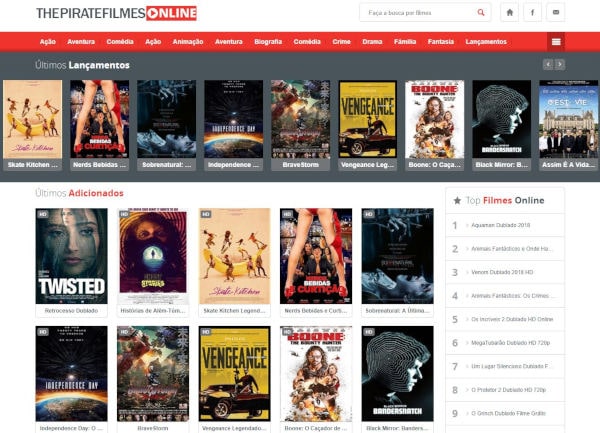Screen dimensions: 600x433
Task: Open Os Incríveis 2 Dublado HD Online
Action: pyautogui.click(x=512, y=319)
